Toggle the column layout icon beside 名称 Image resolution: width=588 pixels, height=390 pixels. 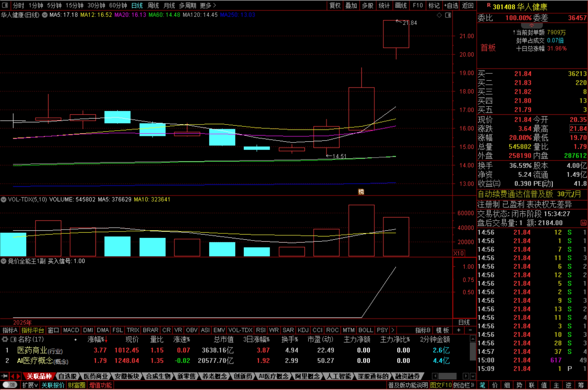point(13,339)
